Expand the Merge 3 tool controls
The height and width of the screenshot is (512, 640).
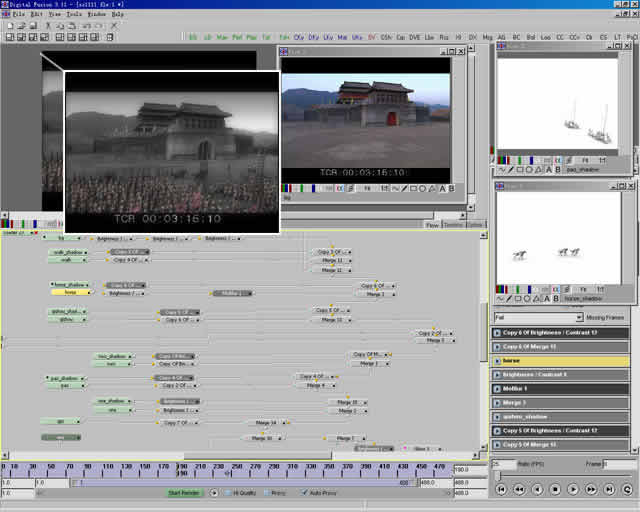coord(497,403)
